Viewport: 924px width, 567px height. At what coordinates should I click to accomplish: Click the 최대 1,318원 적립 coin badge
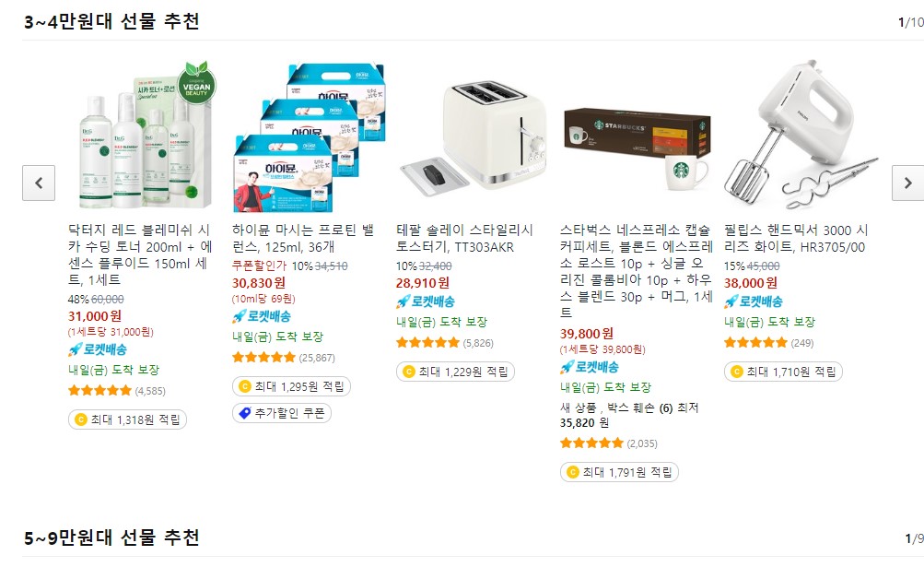point(127,419)
